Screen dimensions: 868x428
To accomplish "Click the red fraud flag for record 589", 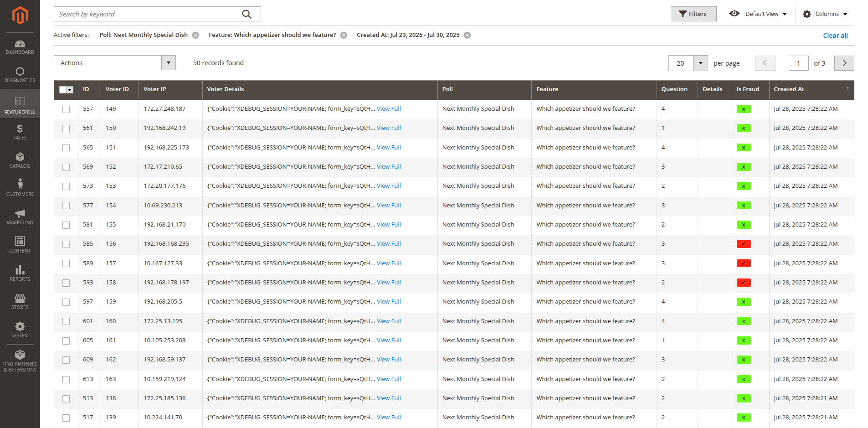I will point(743,263).
